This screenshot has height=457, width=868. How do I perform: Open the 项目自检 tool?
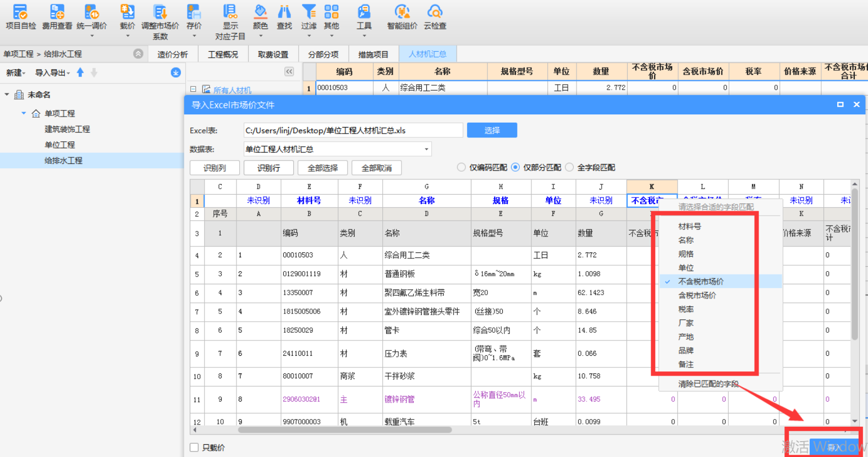click(x=20, y=16)
